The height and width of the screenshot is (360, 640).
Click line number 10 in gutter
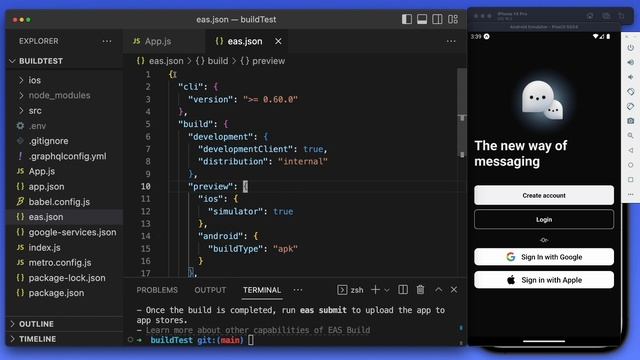coord(146,186)
